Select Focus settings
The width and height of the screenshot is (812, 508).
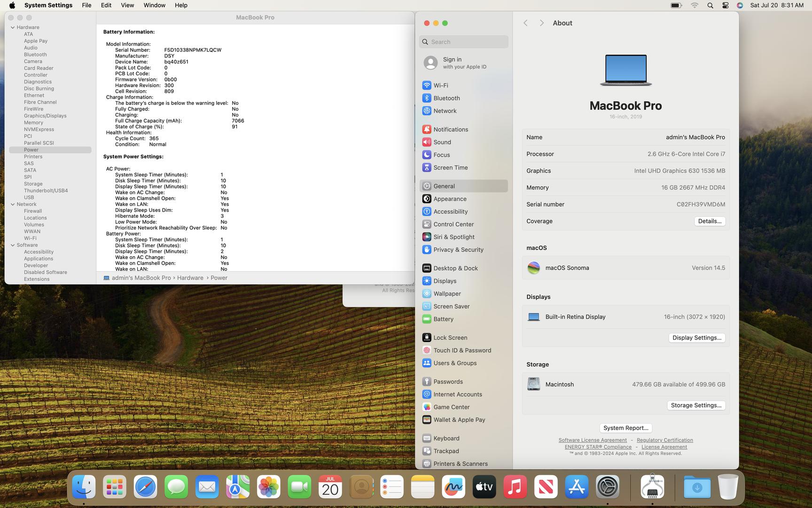pos(463,155)
